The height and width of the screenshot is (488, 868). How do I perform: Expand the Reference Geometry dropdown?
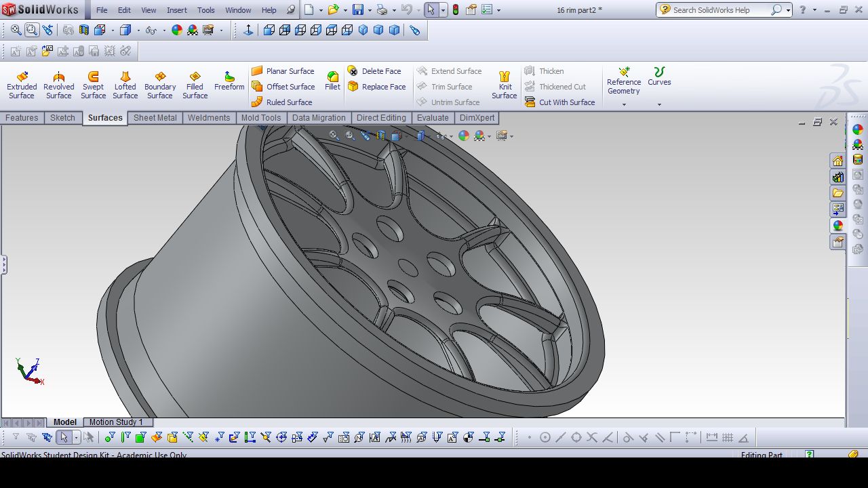click(x=624, y=104)
